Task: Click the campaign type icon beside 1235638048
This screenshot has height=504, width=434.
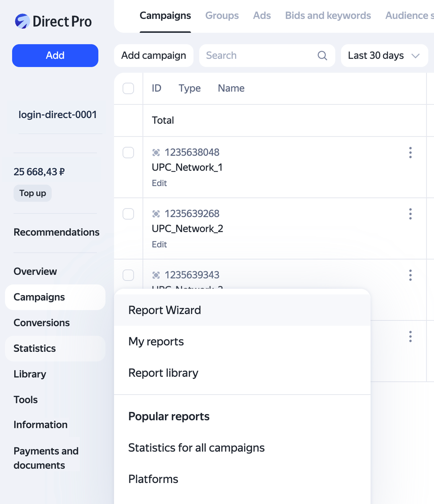Action: [156, 153]
